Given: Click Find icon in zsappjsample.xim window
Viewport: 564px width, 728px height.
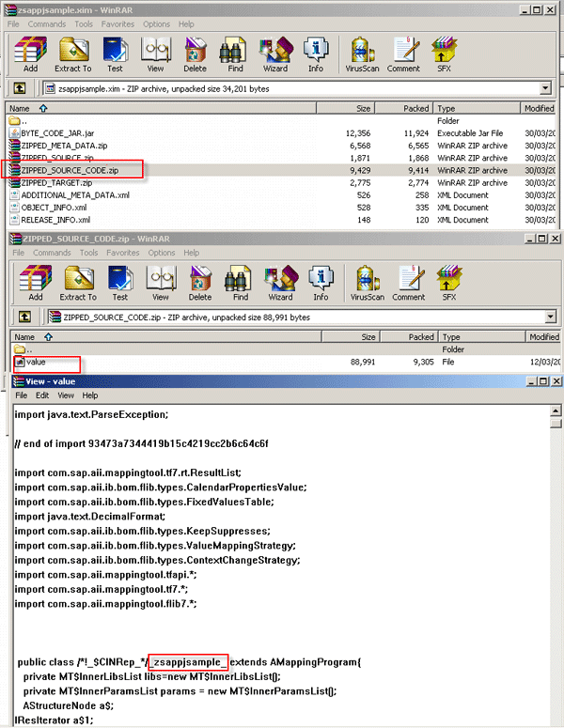Looking at the screenshot, I should pyautogui.click(x=235, y=54).
